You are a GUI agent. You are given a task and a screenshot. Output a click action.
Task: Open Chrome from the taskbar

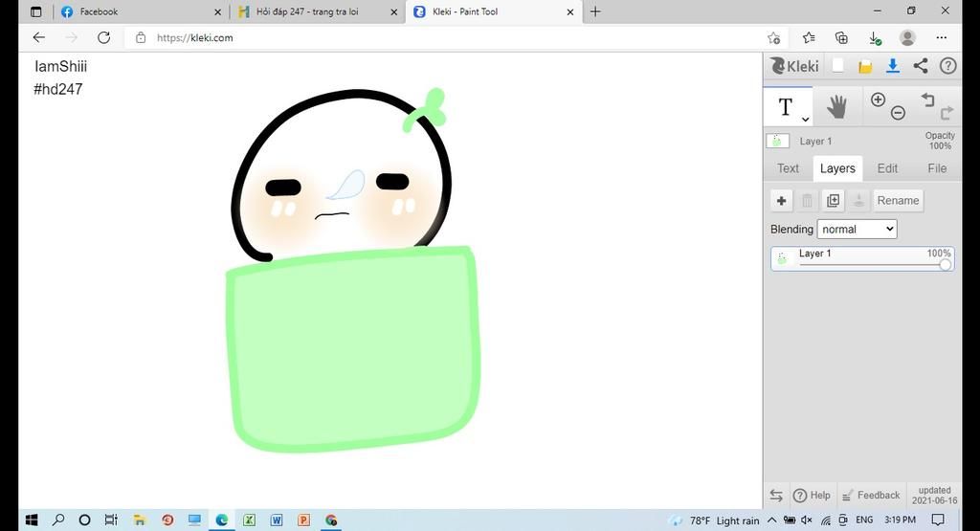(331, 520)
